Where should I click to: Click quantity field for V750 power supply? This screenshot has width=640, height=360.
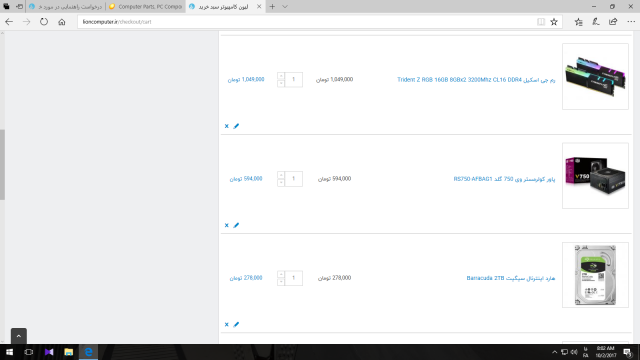tap(293, 179)
